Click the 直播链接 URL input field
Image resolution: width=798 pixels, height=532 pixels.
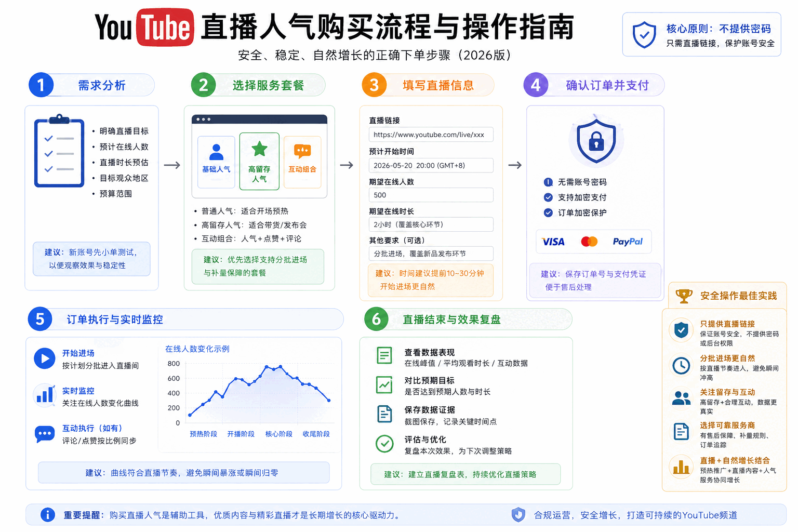[x=431, y=135]
